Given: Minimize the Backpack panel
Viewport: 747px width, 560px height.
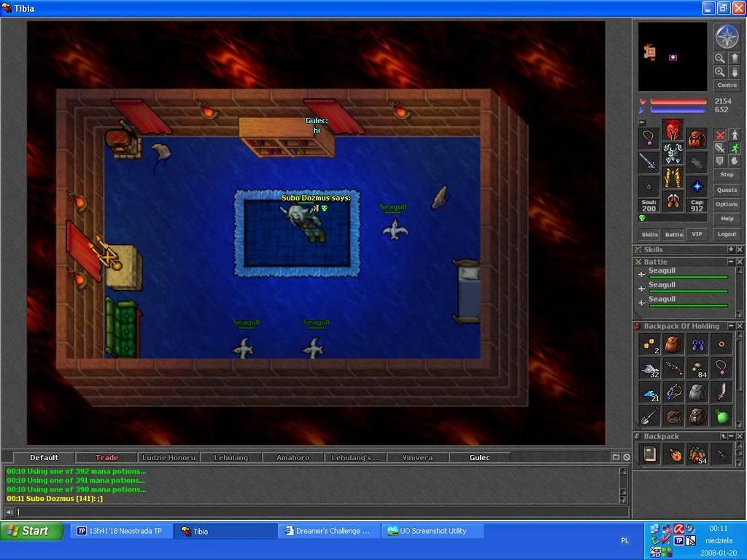Looking at the screenshot, I should click(731, 436).
